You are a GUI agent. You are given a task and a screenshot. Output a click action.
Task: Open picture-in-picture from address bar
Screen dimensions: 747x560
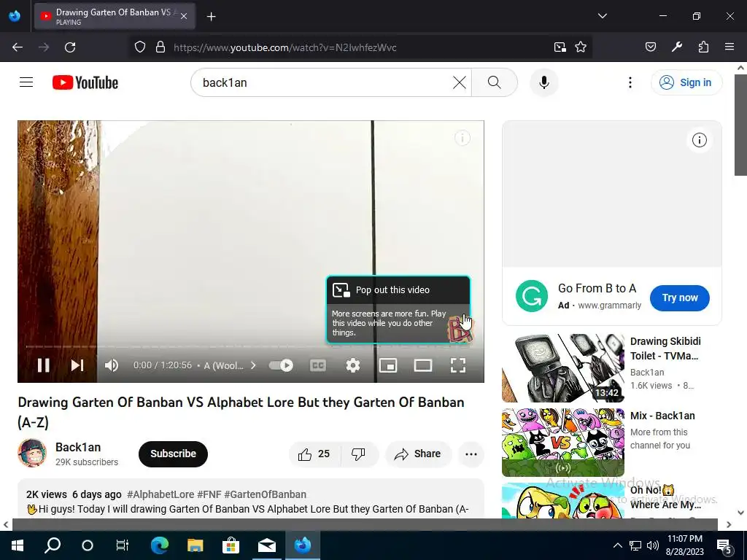pyautogui.click(x=560, y=47)
